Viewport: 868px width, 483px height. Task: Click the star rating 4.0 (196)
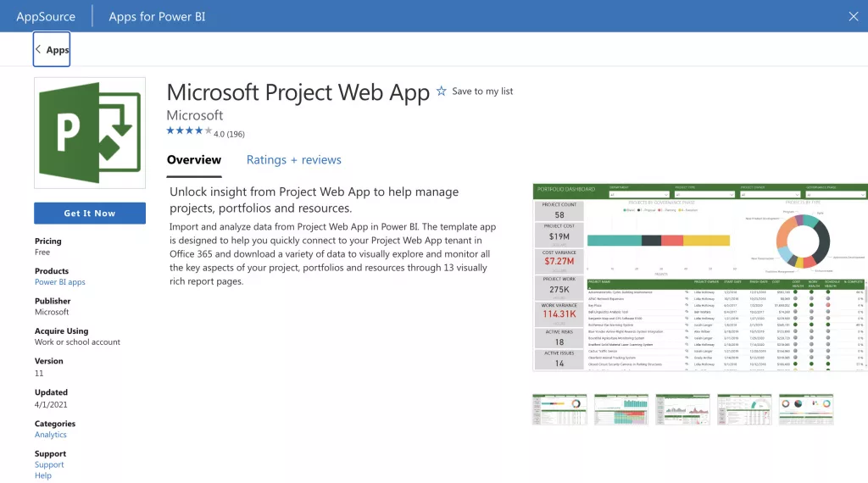pyautogui.click(x=205, y=131)
